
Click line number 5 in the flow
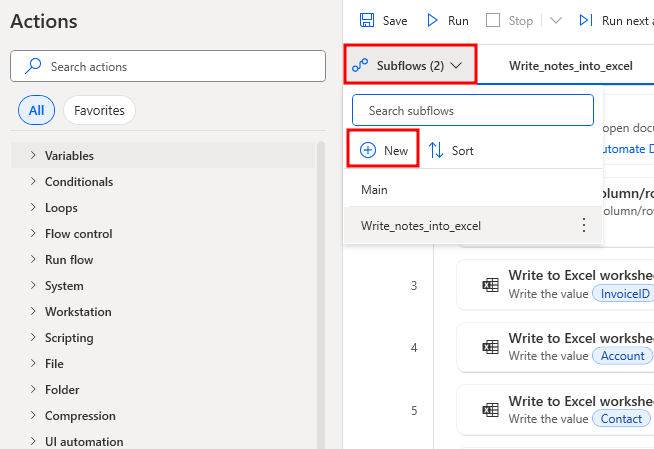(414, 411)
